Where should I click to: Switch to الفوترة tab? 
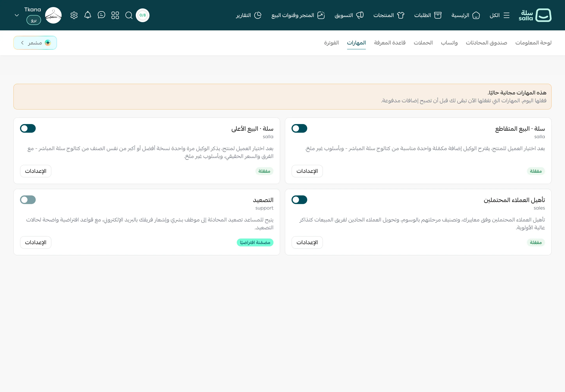coord(331,43)
